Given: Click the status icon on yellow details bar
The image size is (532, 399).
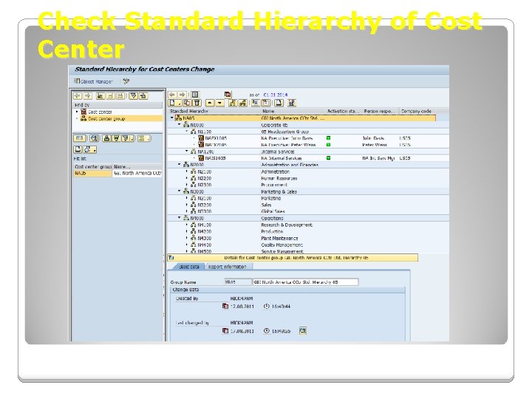Looking at the screenshot, I should [171, 258].
